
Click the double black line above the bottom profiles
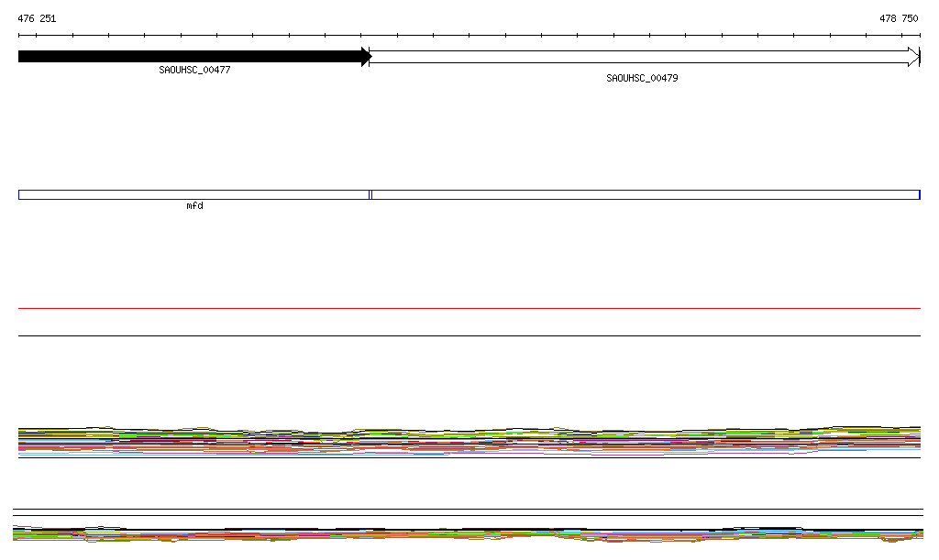(469, 511)
